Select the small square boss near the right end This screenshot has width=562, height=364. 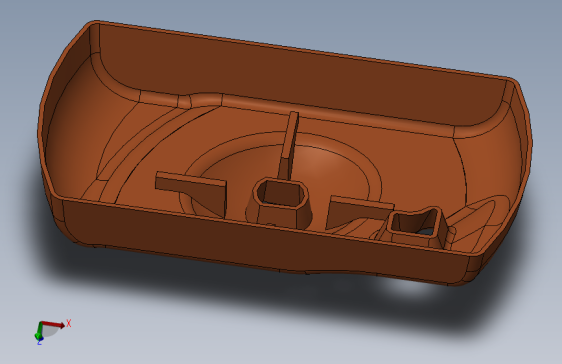click(417, 228)
